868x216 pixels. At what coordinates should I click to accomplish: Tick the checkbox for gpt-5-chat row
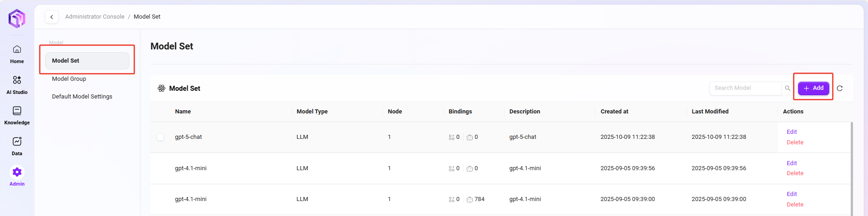pyautogui.click(x=160, y=137)
